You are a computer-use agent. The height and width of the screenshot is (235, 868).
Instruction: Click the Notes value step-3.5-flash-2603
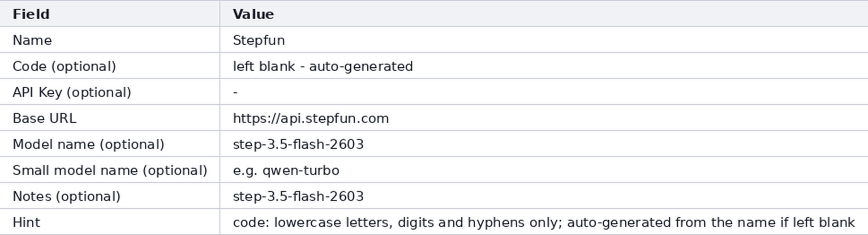tap(298, 196)
